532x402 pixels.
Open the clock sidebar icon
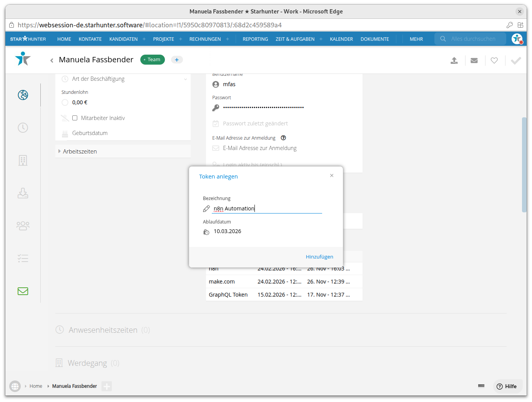point(23,128)
